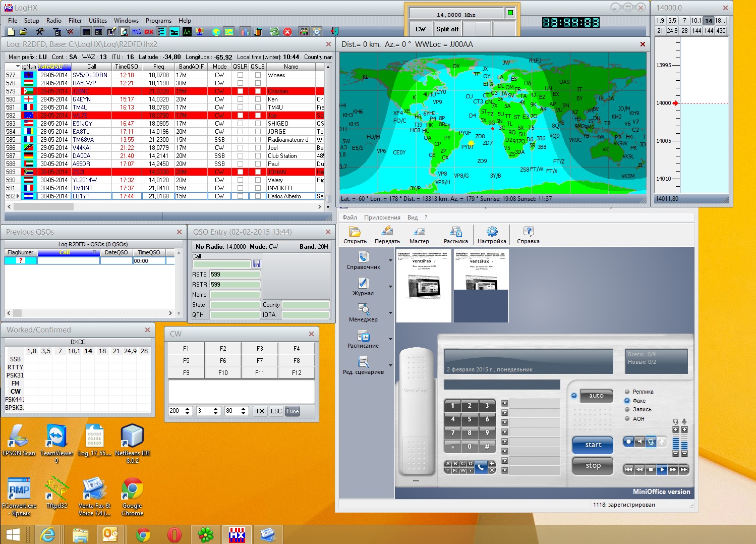
Task: Click the blue start button in VentaFax
Action: [593, 445]
